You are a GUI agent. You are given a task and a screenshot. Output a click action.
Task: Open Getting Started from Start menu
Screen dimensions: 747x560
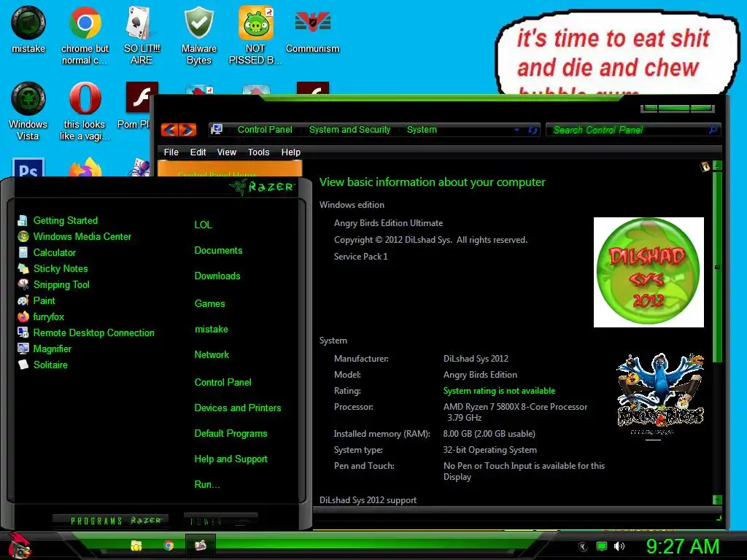coord(58,220)
